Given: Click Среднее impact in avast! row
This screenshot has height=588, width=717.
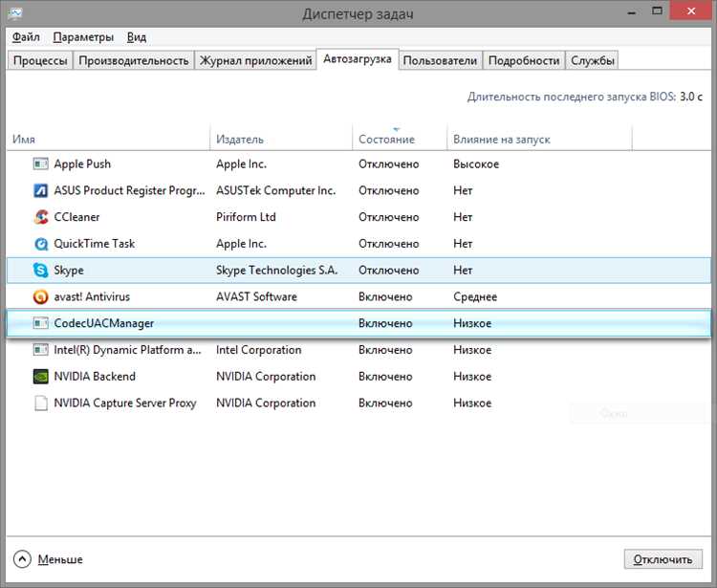Looking at the screenshot, I should click(475, 296).
